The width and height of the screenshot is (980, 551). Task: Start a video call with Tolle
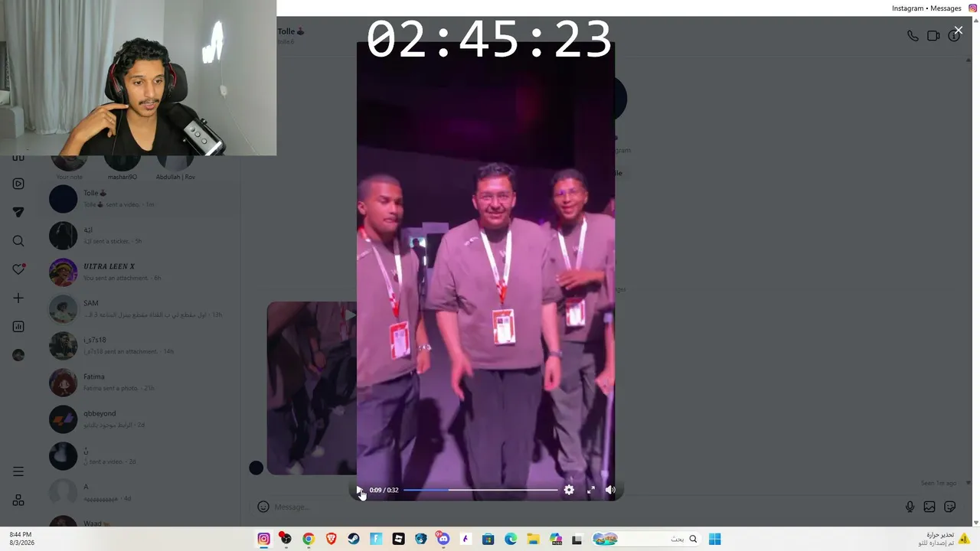click(933, 36)
